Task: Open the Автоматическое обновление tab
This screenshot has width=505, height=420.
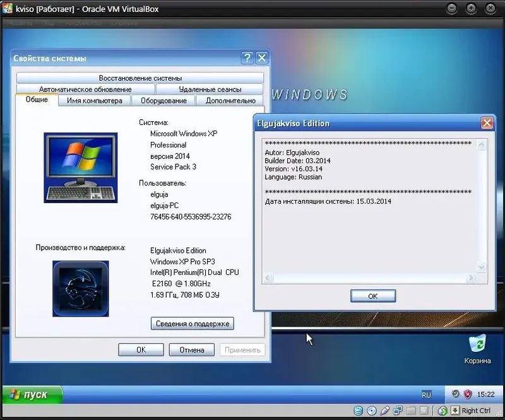Action: coord(85,89)
